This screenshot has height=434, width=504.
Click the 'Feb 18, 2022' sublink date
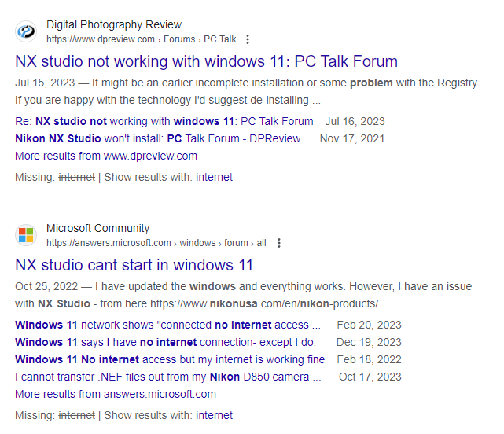tap(369, 359)
